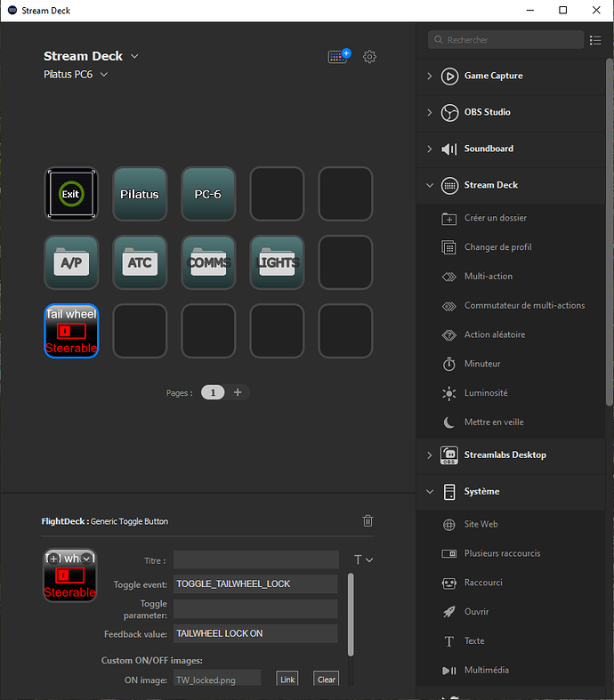The image size is (614, 700).
Task: Click the Titre input field
Action: 256,559
